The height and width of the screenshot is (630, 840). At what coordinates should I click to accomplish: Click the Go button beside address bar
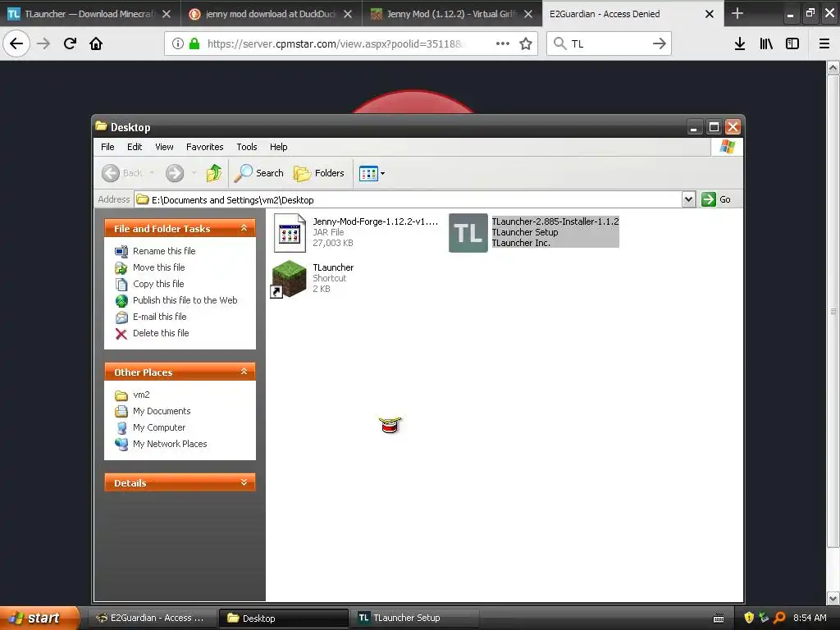pos(716,200)
